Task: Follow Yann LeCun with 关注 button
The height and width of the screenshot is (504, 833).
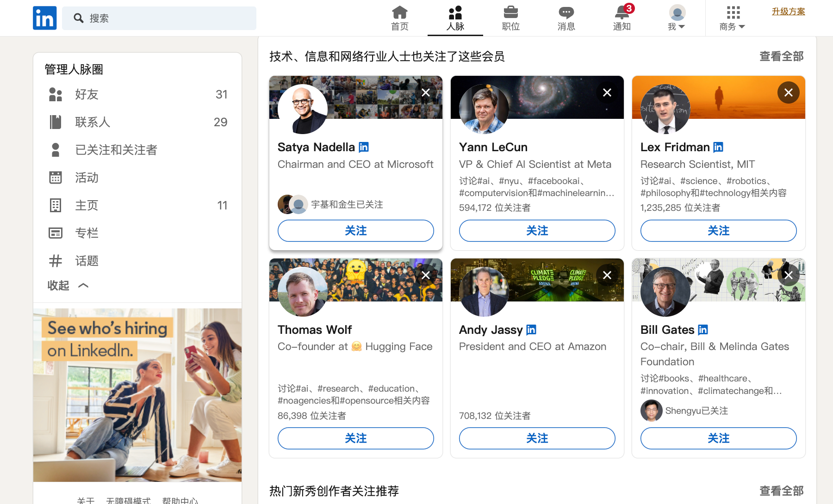Action: 537,231
